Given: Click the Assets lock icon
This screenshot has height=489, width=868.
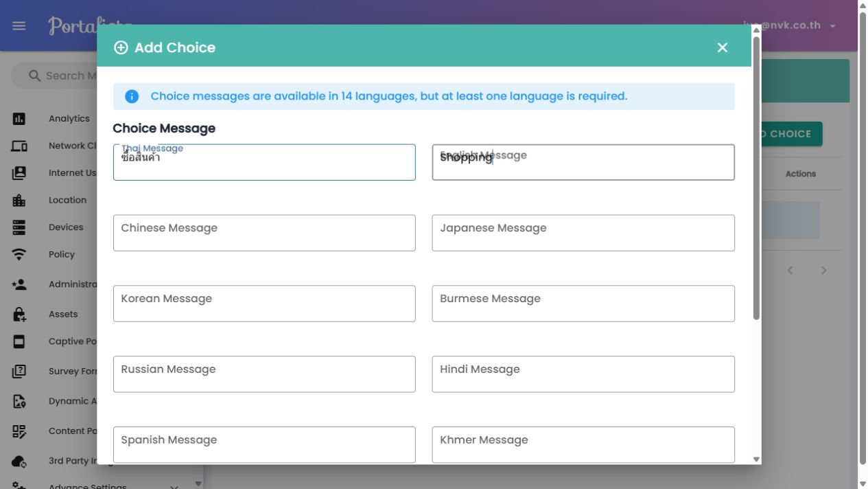Looking at the screenshot, I should [x=19, y=314].
